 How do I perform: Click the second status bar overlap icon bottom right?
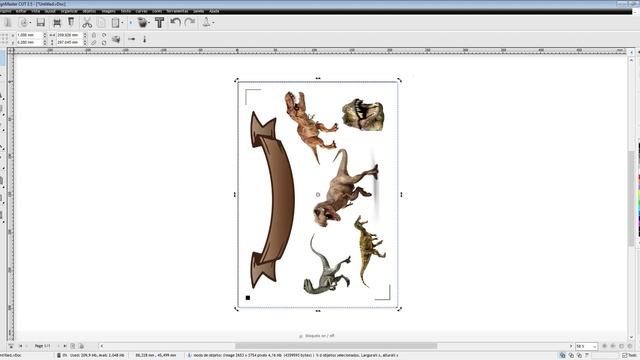pyautogui.click(x=571, y=356)
